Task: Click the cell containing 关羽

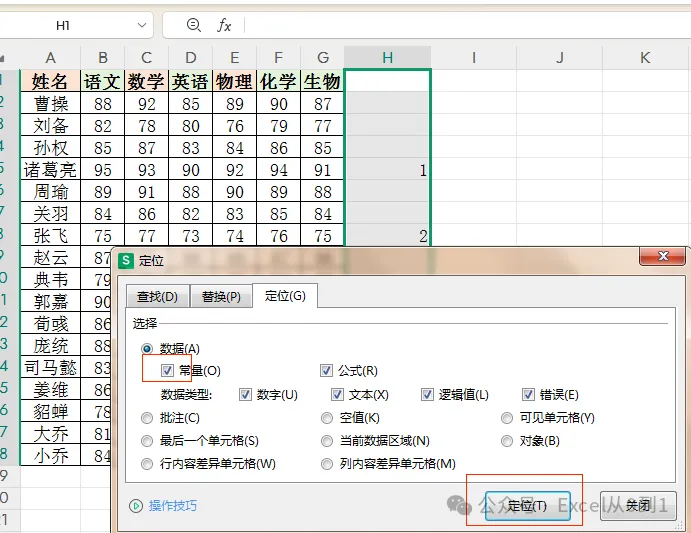Action: (50, 214)
